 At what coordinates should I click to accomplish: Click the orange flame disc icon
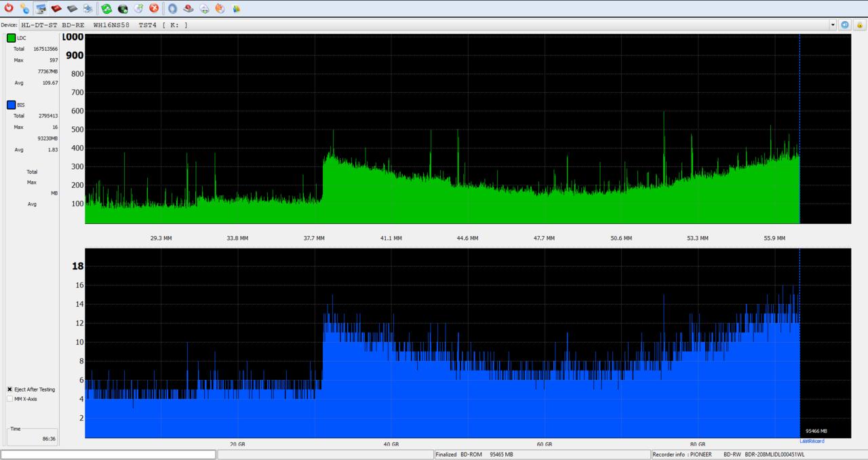coord(220,9)
